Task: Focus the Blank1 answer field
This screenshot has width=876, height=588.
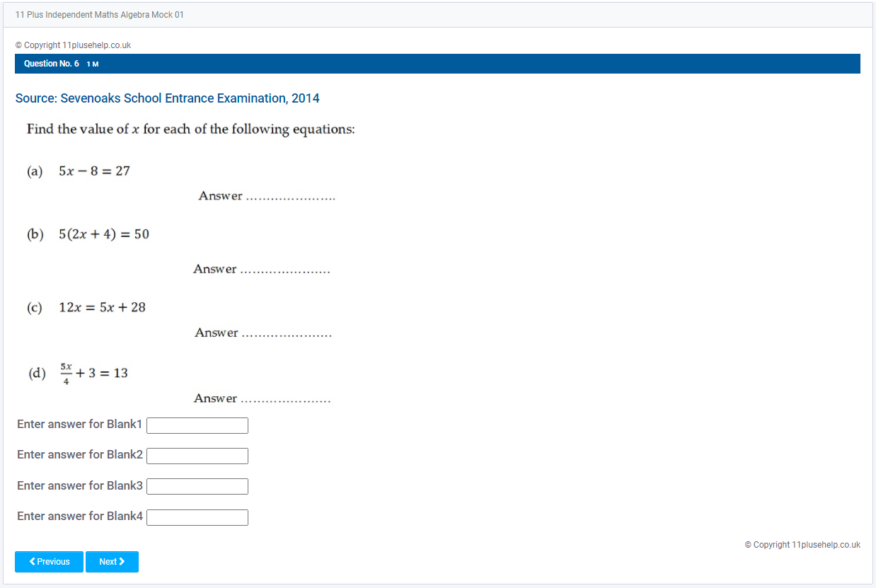Action: pos(197,425)
